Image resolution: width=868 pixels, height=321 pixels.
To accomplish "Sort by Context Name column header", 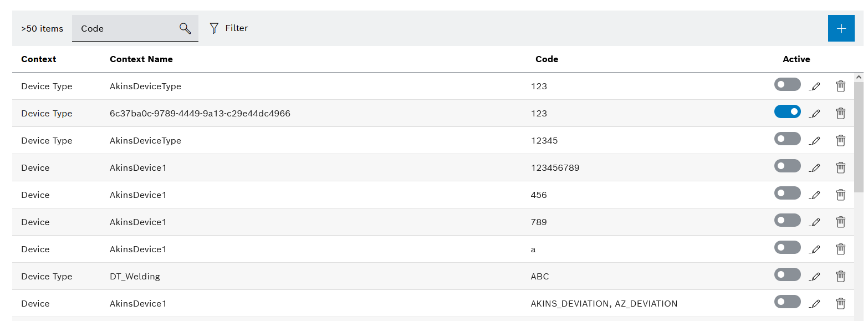I will pos(141,59).
